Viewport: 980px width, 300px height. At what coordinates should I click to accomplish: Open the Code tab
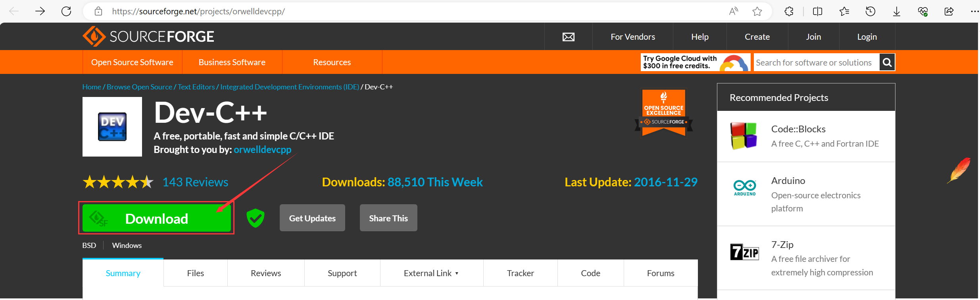pyautogui.click(x=591, y=273)
